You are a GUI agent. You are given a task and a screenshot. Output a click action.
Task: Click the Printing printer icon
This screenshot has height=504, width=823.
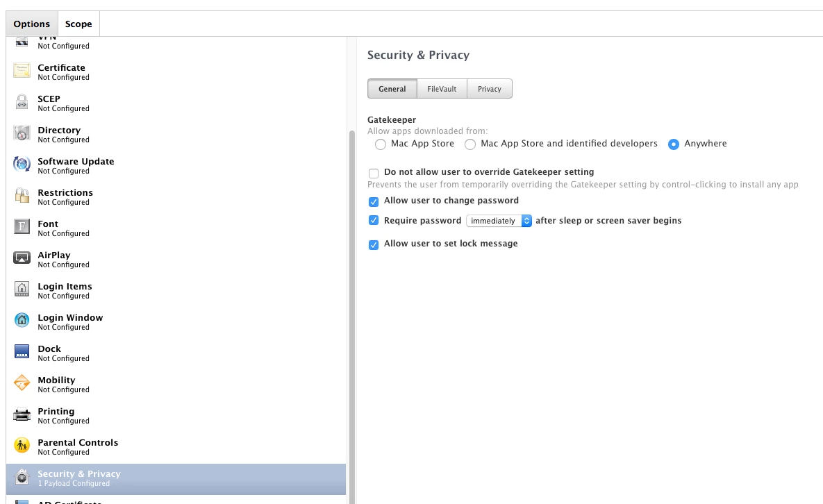(22, 414)
